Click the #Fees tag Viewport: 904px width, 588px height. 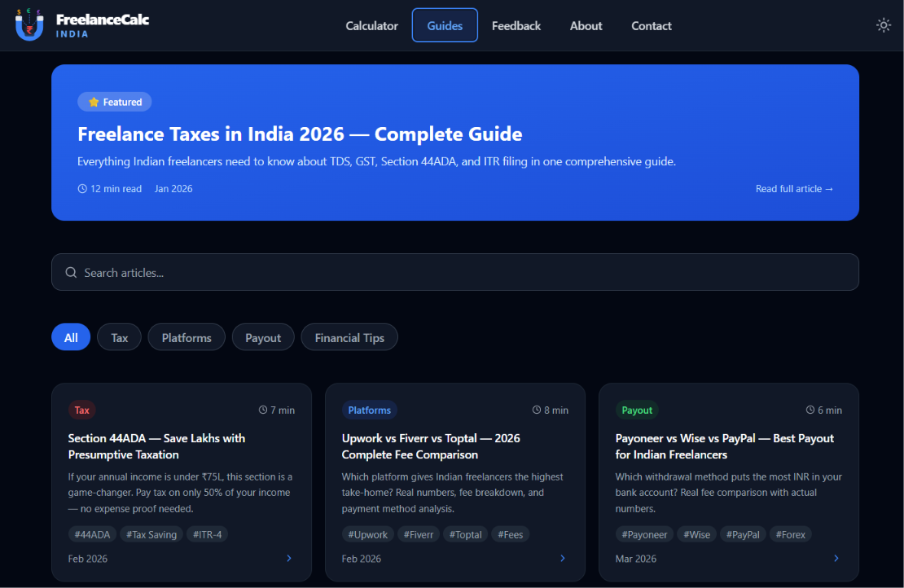(x=510, y=534)
